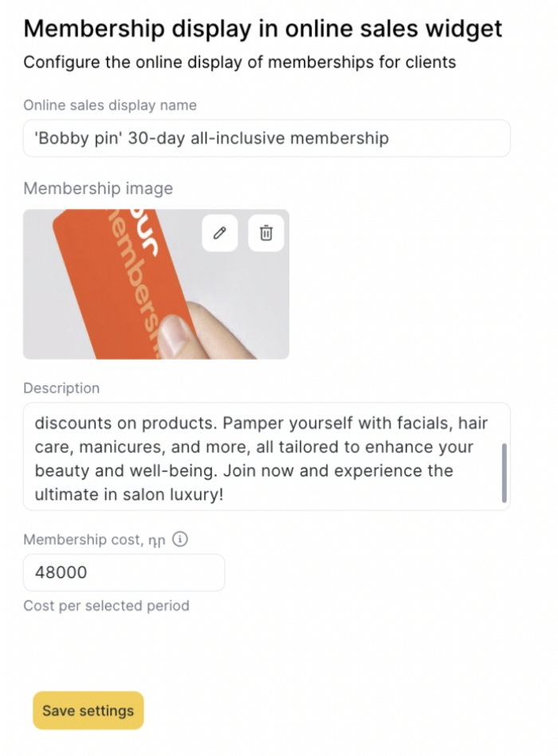This screenshot has width=558, height=756.
Task: Click the "Cost per selected period" helper text
Action: pos(106,605)
